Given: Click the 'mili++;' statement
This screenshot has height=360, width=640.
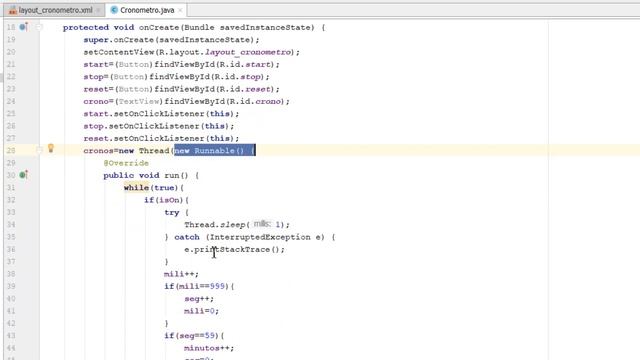Looking at the screenshot, I should tap(181, 274).
